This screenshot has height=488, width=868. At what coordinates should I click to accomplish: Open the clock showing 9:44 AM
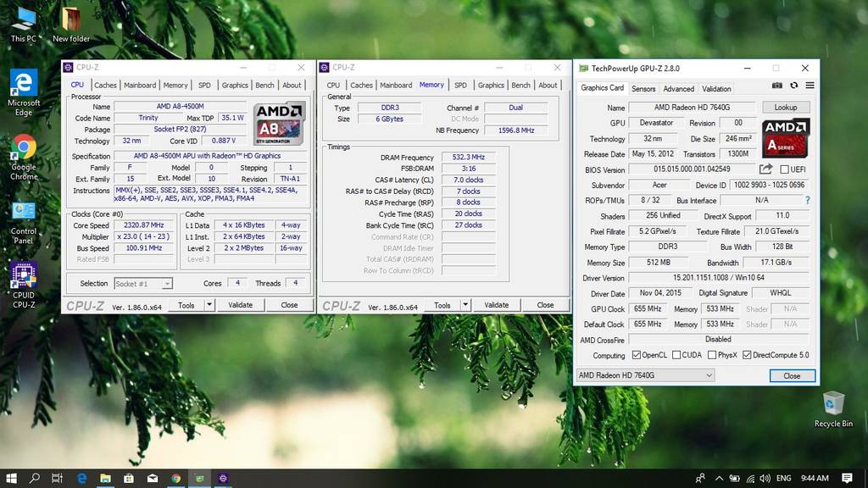(815, 478)
